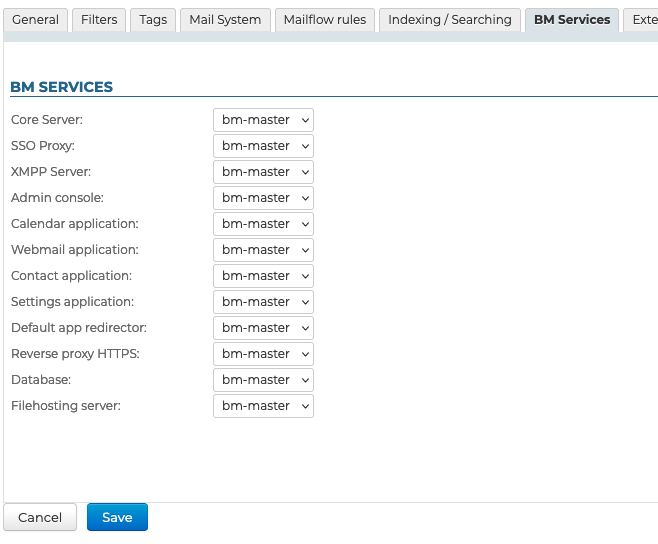Screen dimensions: 658x544
Task: Expand the SSO Proxy server selector
Action: pyautogui.click(x=263, y=146)
